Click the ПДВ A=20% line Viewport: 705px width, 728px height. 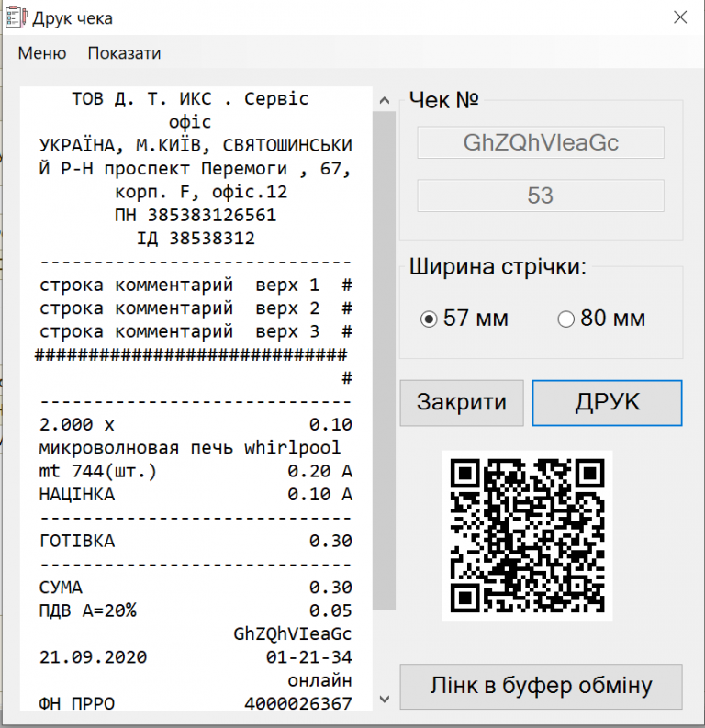196,610
